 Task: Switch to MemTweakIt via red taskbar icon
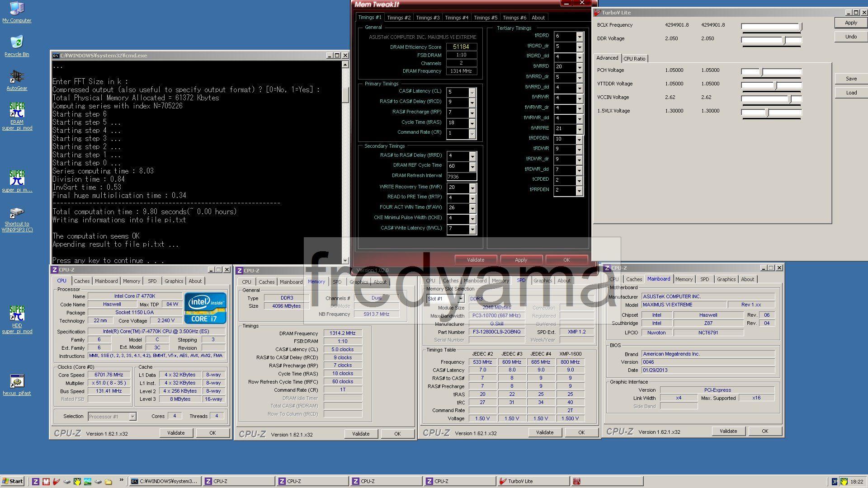click(x=607, y=482)
